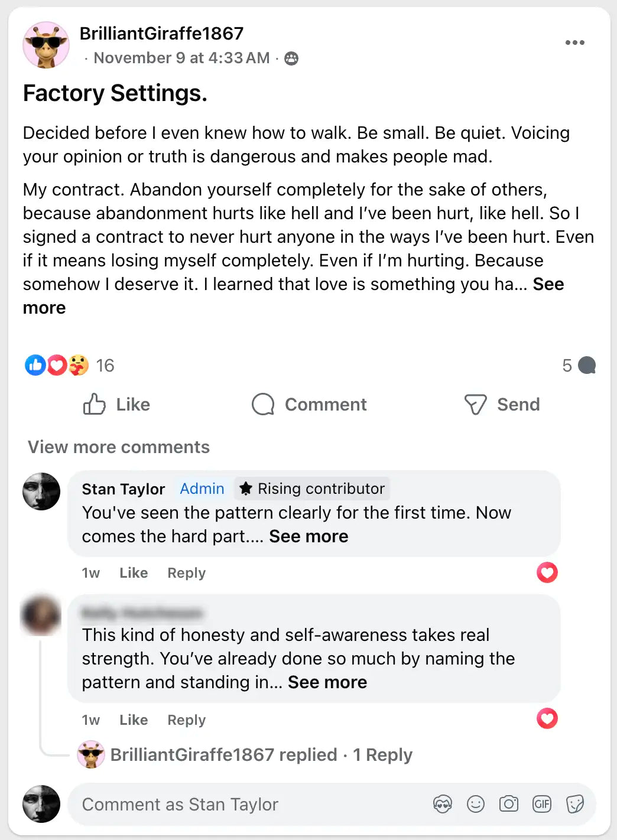Click the heart reaction on Stan Taylor's comment
This screenshot has width=617, height=840.
click(x=547, y=572)
